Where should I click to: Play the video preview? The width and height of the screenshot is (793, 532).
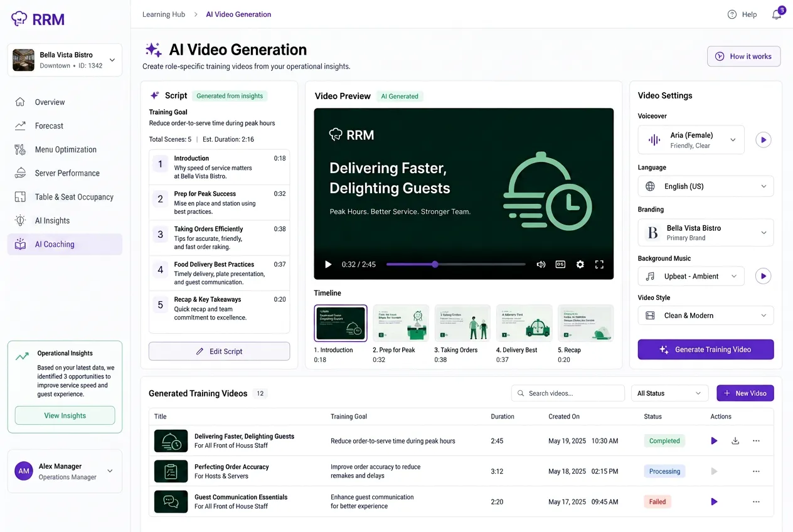[328, 265]
